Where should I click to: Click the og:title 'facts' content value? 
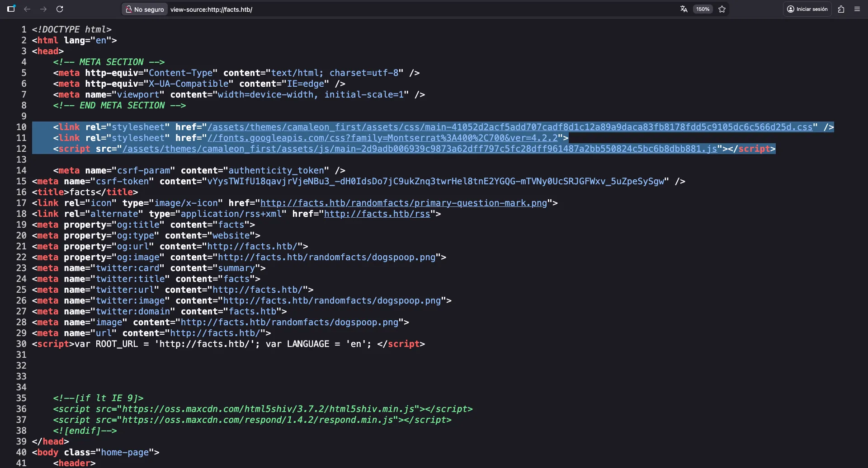(x=231, y=225)
